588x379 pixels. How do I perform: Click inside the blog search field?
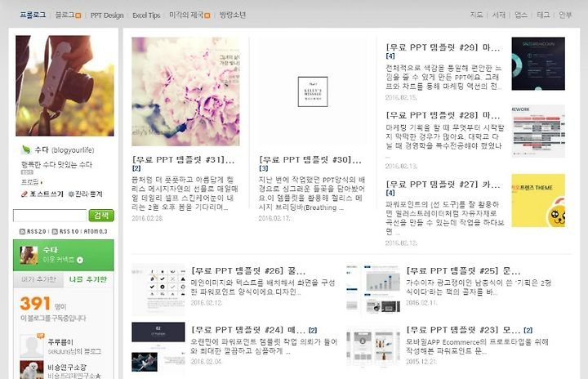50,216
